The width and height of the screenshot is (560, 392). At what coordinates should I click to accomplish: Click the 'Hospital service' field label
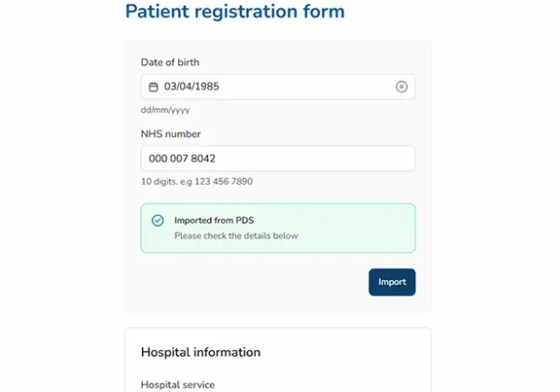[x=177, y=384]
